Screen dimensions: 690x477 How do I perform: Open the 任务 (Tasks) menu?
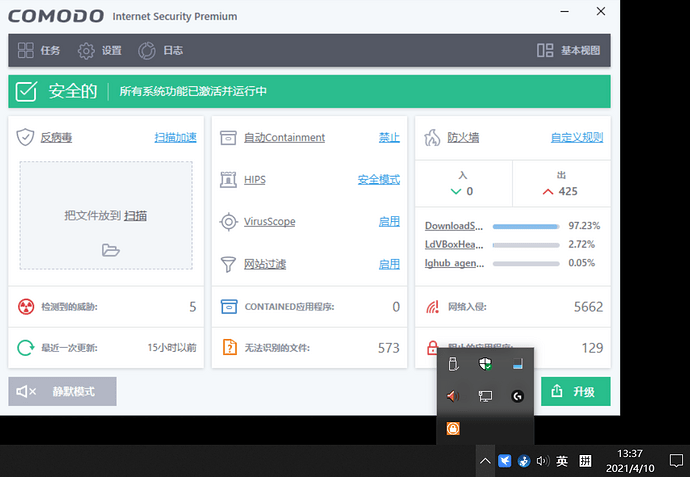(x=39, y=51)
